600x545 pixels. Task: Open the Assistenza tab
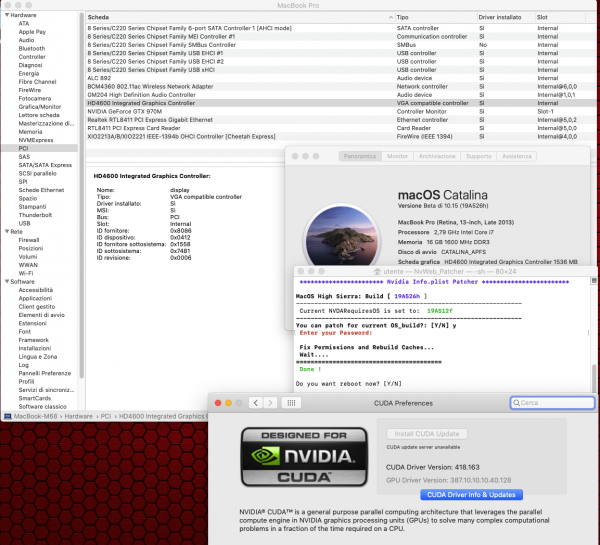[x=517, y=156]
